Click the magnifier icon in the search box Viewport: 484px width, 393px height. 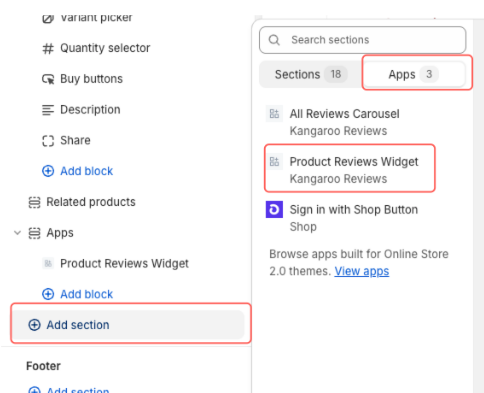(274, 40)
